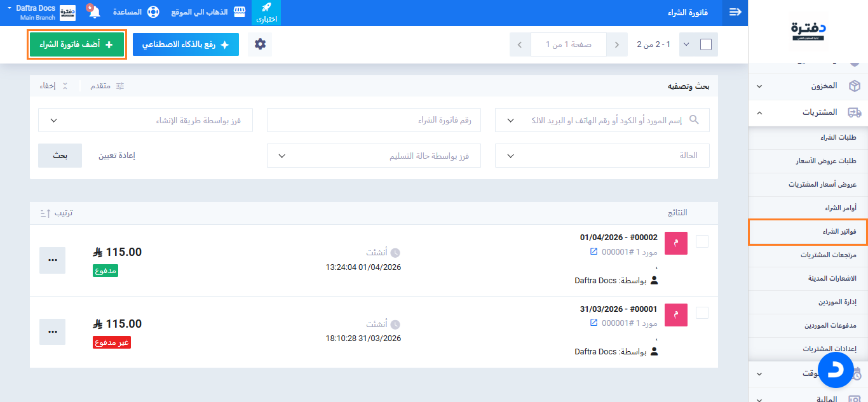Open the floating Daftra chat bubble

pyautogui.click(x=835, y=370)
